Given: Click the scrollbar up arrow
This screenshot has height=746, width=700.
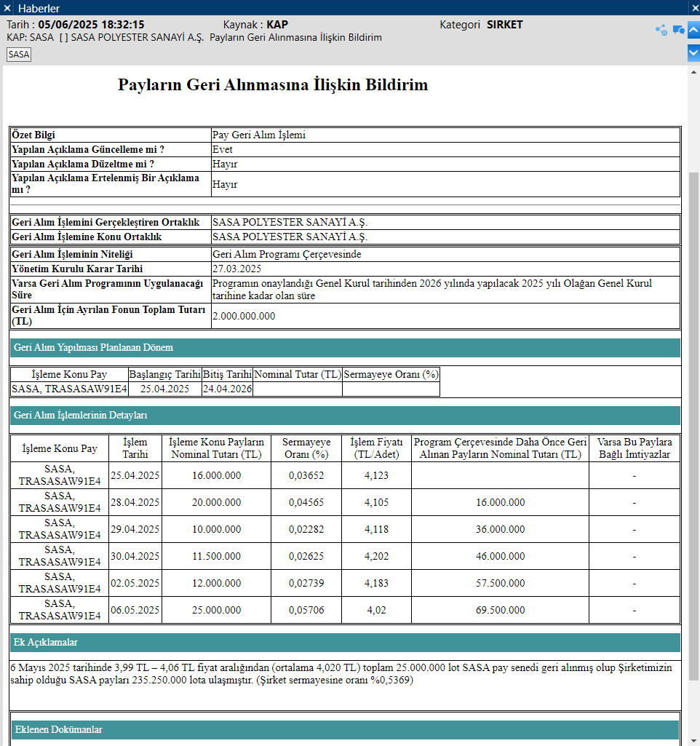Looking at the screenshot, I should [x=693, y=72].
